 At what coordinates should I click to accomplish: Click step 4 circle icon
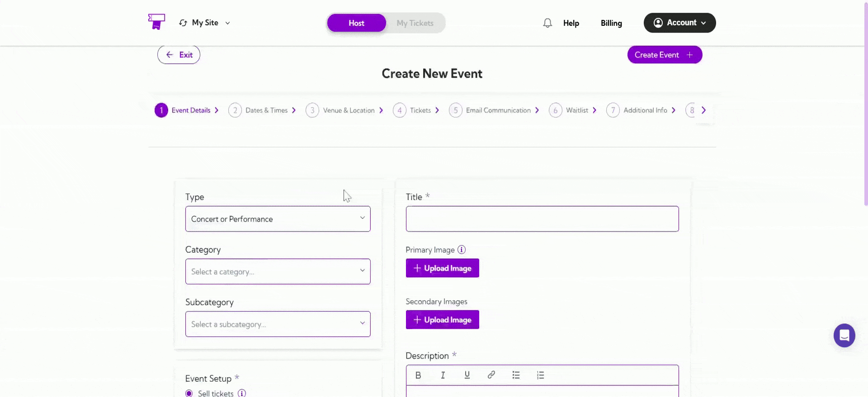tap(400, 110)
